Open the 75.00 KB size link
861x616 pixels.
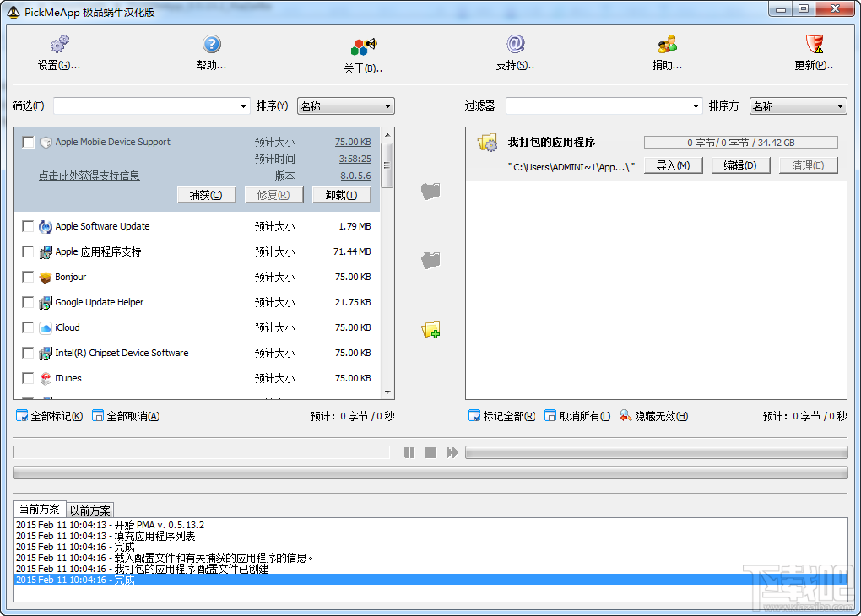(353, 142)
